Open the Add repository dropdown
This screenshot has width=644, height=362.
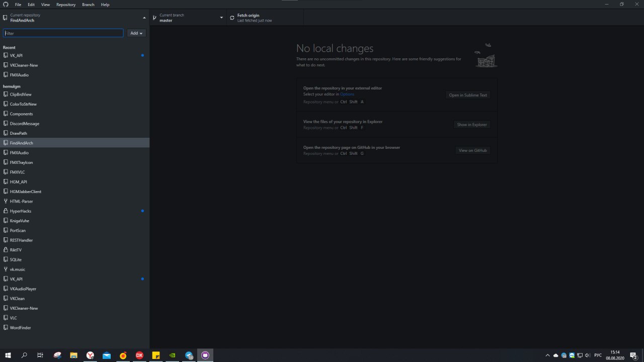pos(136,33)
